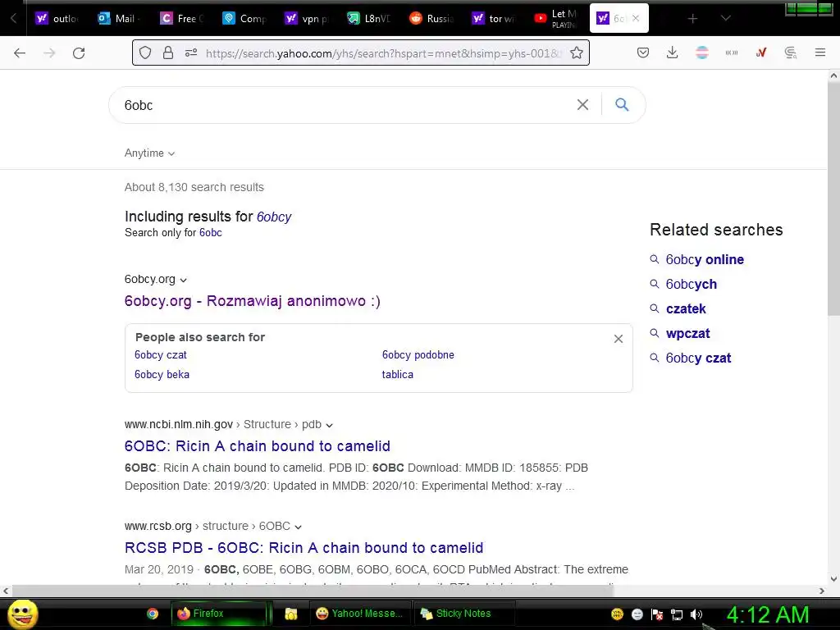Close the People also search for box

pyautogui.click(x=619, y=339)
